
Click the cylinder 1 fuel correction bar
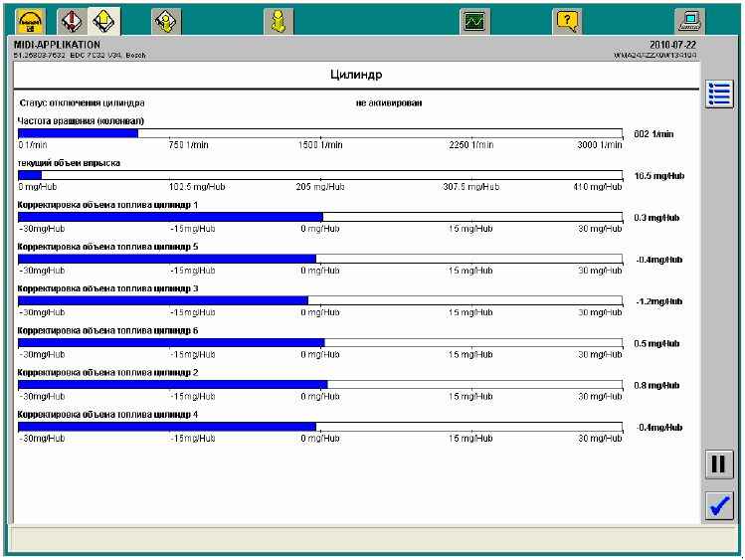pos(320,216)
